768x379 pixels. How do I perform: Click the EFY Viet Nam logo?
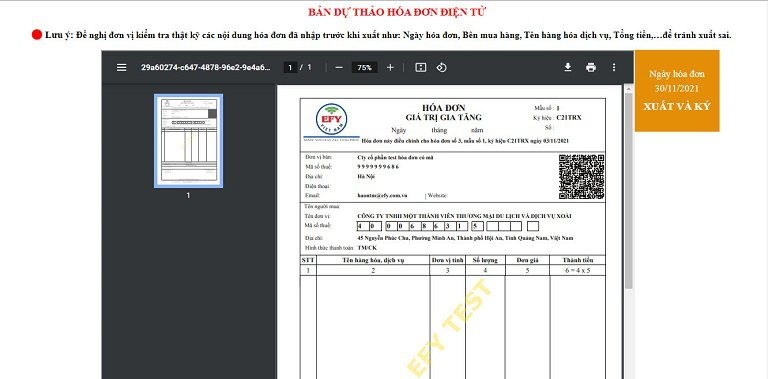332,119
